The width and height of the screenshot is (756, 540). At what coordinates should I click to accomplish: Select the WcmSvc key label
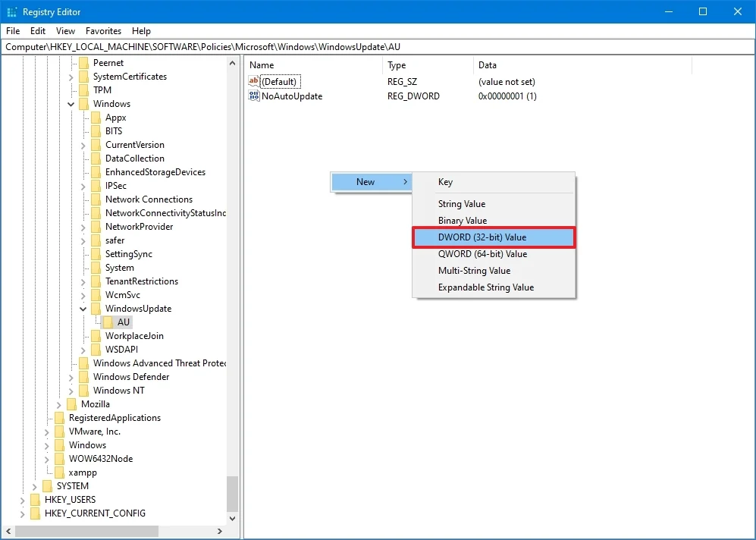(x=123, y=294)
